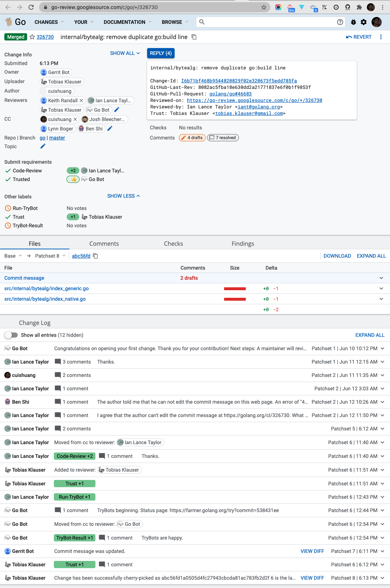Star change 326730 with the star icon
This screenshot has height=588, width=390.
(32, 37)
